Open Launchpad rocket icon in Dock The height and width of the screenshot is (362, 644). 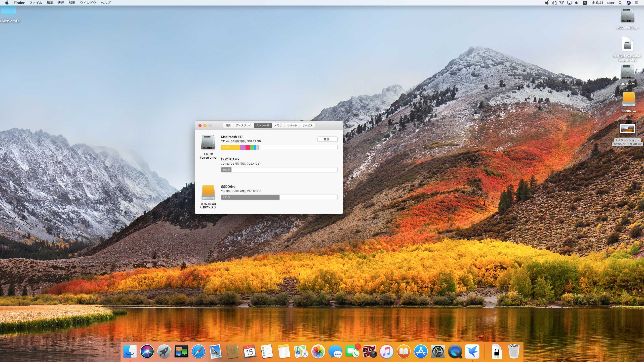pyautogui.click(x=164, y=351)
